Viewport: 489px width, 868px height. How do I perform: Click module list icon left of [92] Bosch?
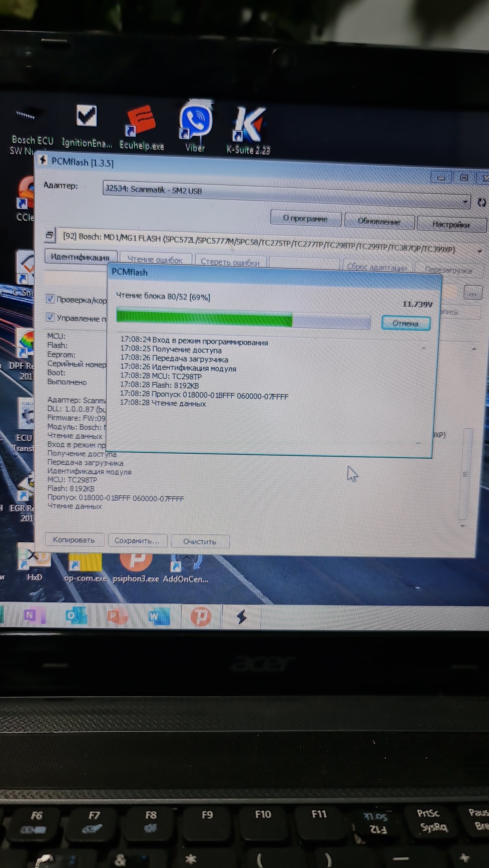pyautogui.click(x=50, y=235)
